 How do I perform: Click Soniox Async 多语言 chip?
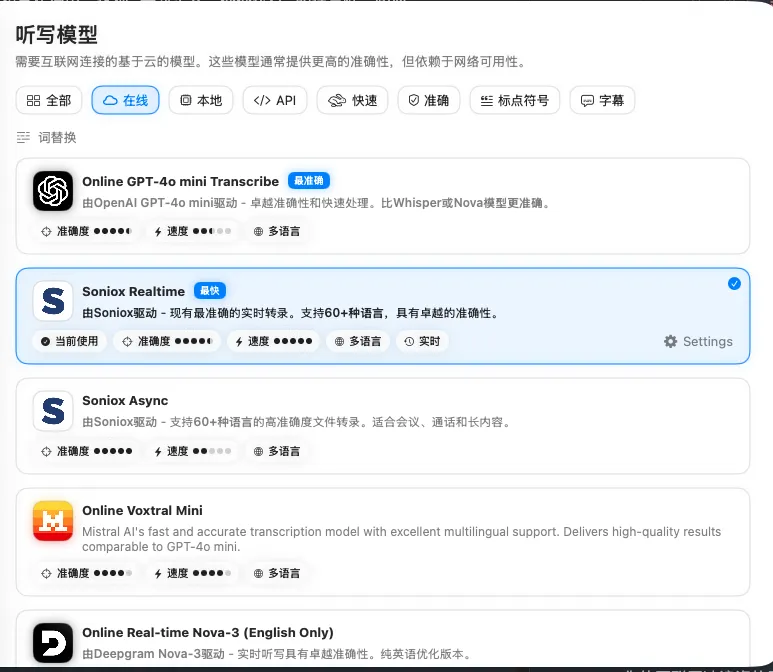(x=277, y=451)
